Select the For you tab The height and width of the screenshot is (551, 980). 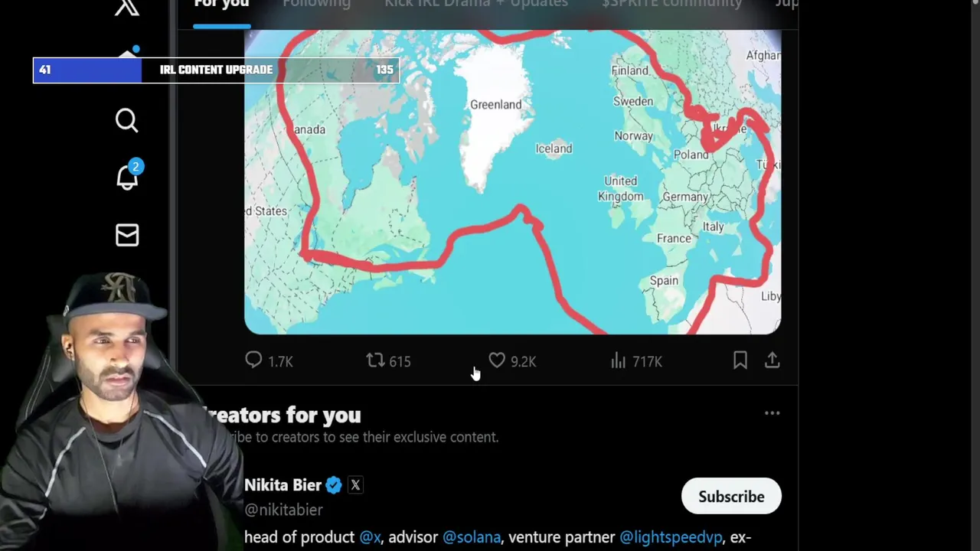[x=221, y=4]
